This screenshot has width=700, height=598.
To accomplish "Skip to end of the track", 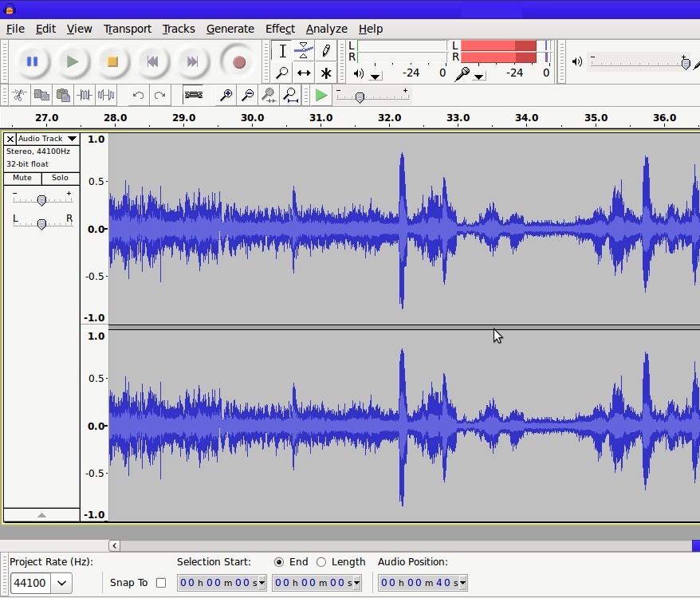I will (x=192, y=61).
